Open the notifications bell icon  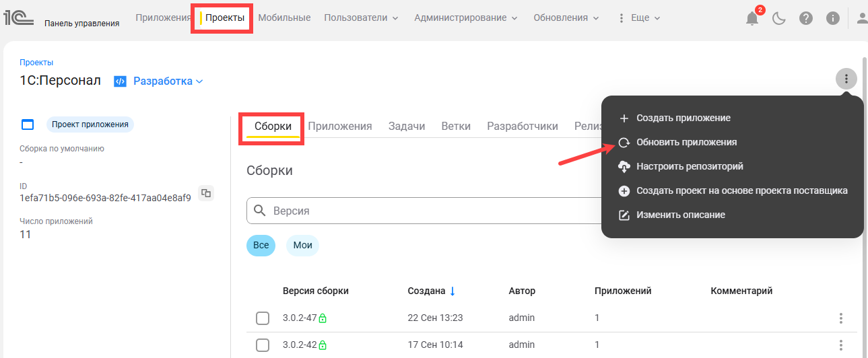752,19
